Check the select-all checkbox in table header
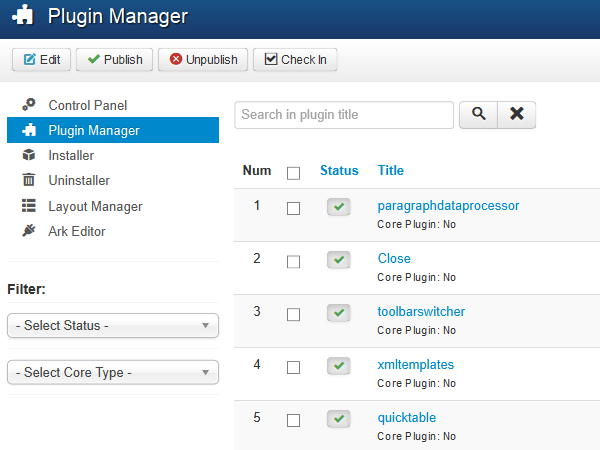 [x=293, y=173]
